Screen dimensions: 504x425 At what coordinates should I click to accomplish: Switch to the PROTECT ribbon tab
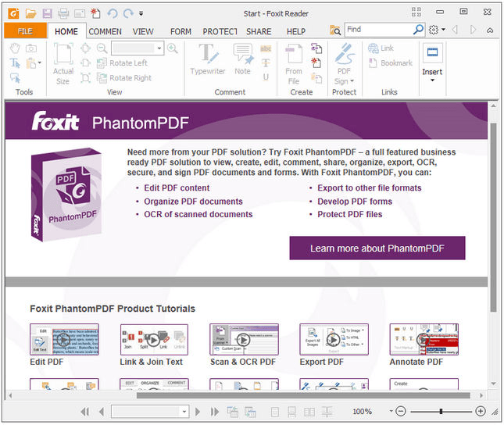pos(220,31)
